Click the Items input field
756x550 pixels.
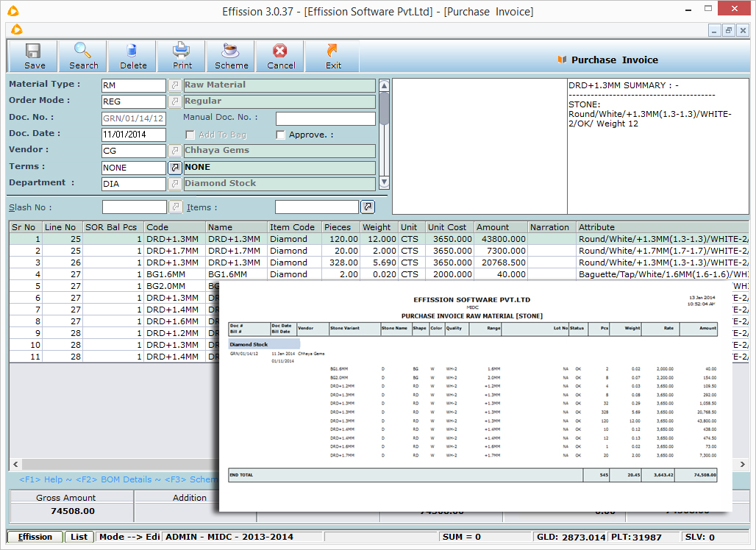pos(317,207)
